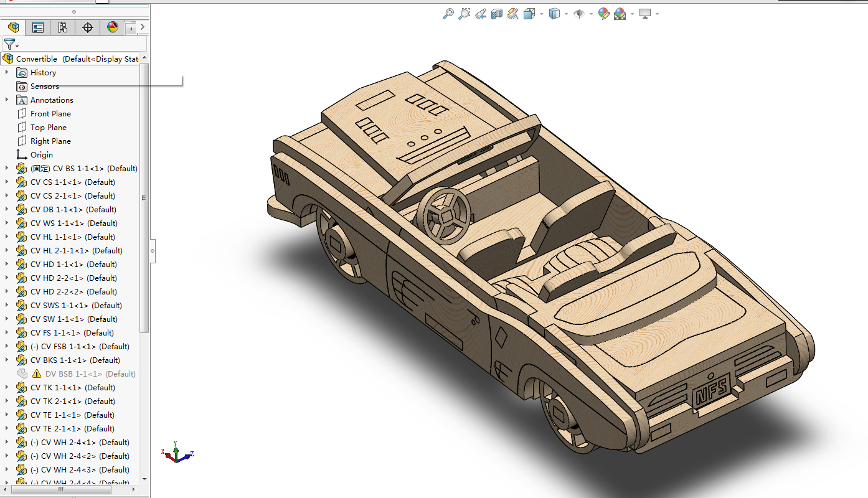Switch to the PropertyManager tab

[x=38, y=27]
